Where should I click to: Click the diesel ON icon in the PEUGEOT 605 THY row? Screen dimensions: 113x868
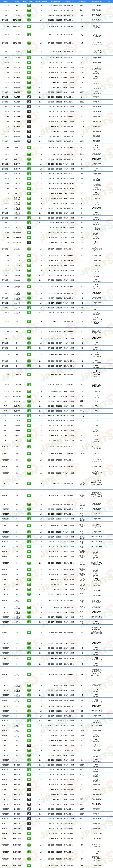[29, 745]
